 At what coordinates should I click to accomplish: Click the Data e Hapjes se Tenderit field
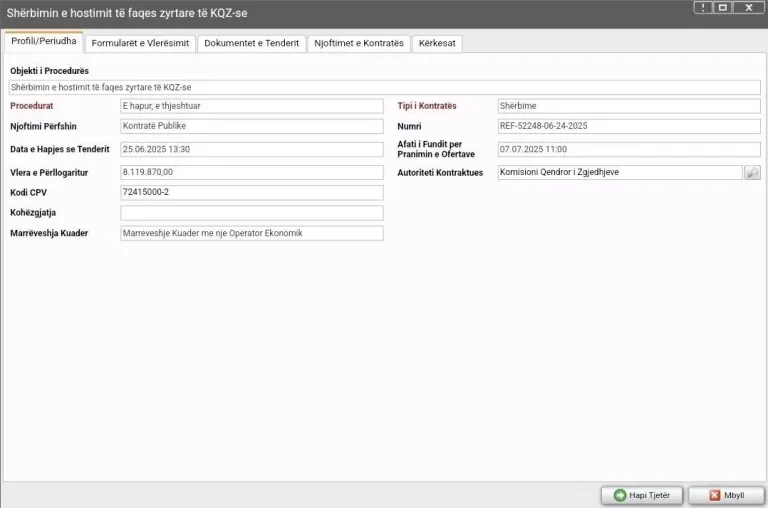(250, 149)
